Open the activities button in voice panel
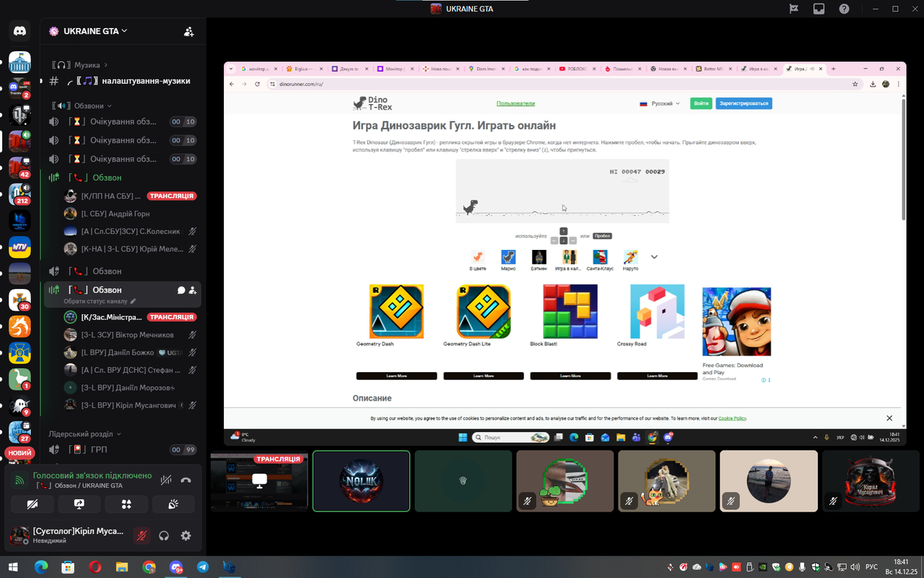 point(126,504)
